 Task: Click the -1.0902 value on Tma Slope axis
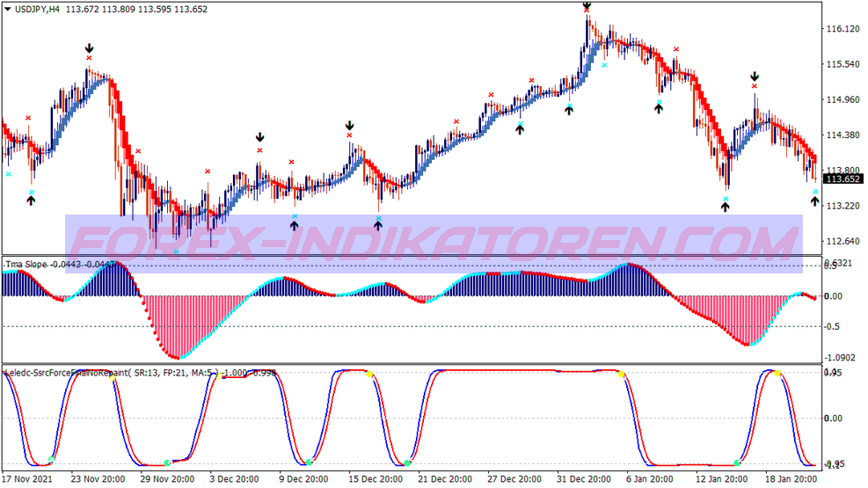[x=841, y=358]
